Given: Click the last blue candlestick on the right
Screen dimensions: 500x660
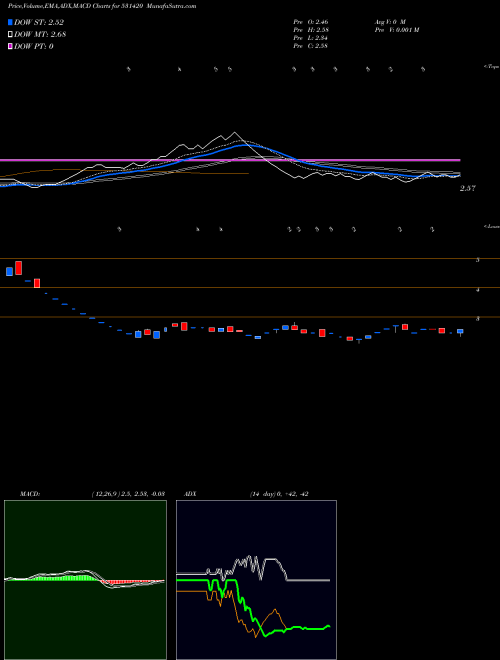Looking at the screenshot, I should (460, 332).
